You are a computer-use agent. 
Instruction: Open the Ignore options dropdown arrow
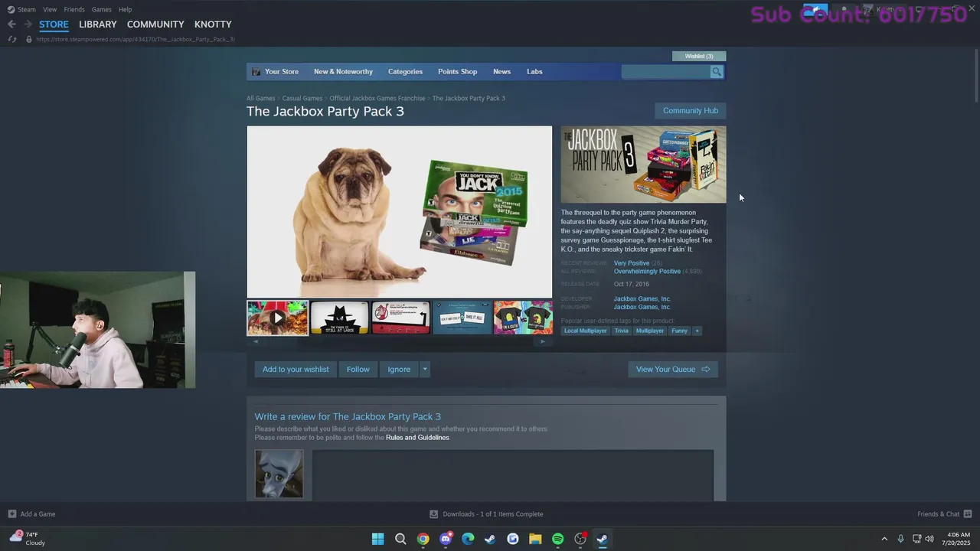pyautogui.click(x=425, y=370)
